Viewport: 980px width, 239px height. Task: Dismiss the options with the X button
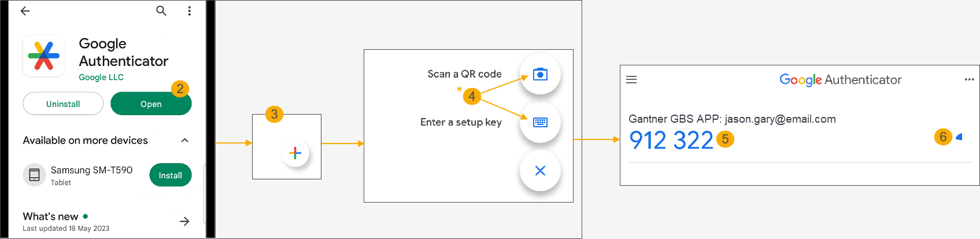(540, 171)
